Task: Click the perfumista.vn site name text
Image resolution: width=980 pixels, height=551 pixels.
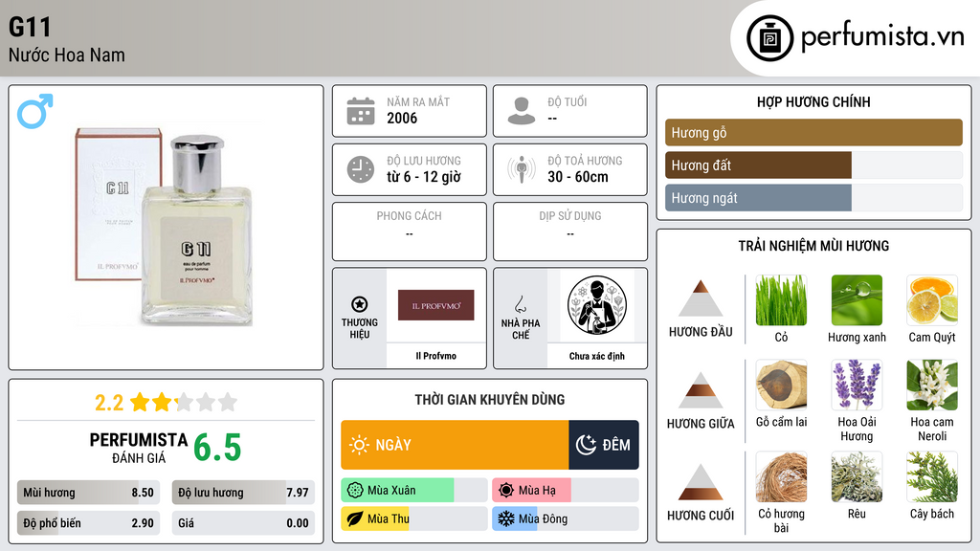Action: [882, 37]
